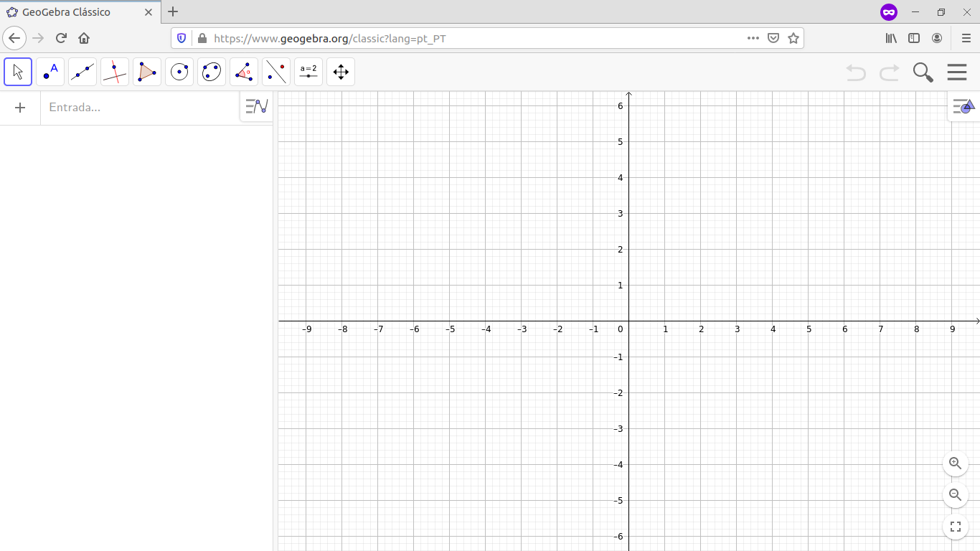Viewport: 980px width, 551px height.
Task: Select the Move arrow tool
Action: pyautogui.click(x=18, y=72)
